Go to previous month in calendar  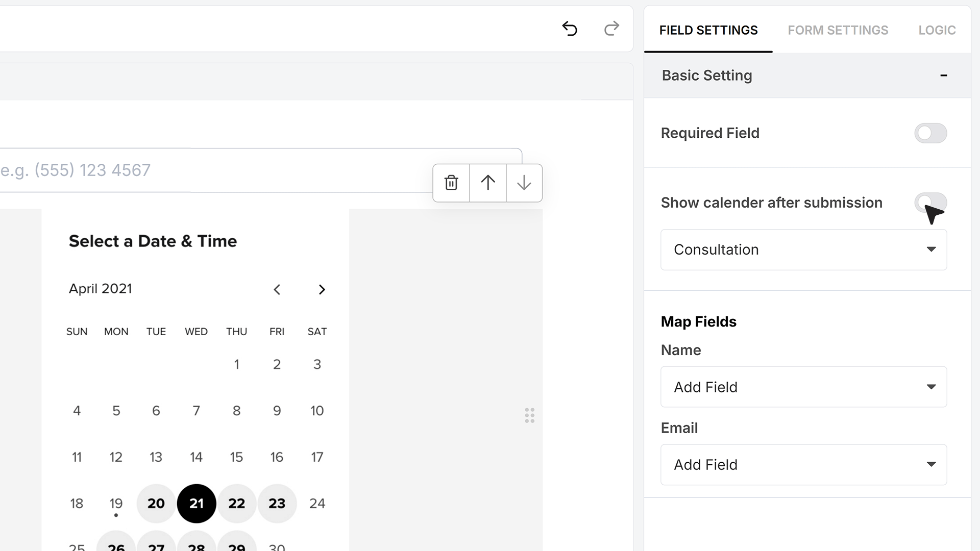coord(277,290)
